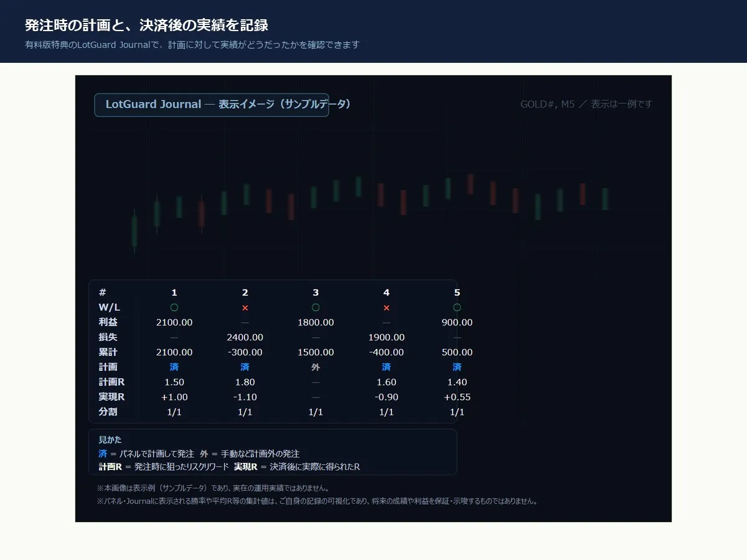Click the 計画R row header
Screen dimensions: 747x560
[x=111, y=382]
